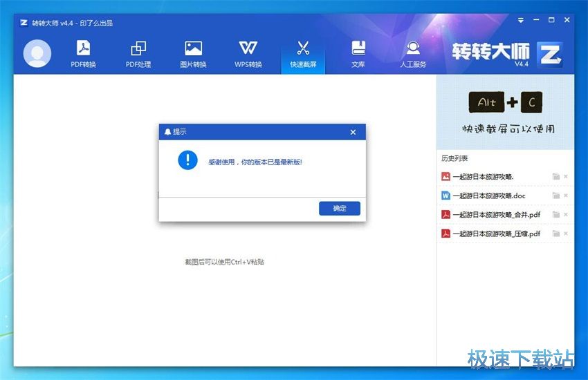Viewport: 588px width, 380px height.
Task: Click the 快速截屏可以使用 caption
Action: (x=508, y=129)
